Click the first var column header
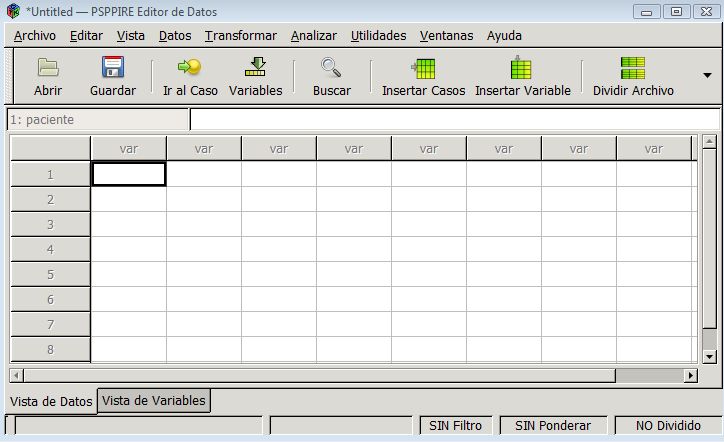The image size is (724, 442). [129, 148]
